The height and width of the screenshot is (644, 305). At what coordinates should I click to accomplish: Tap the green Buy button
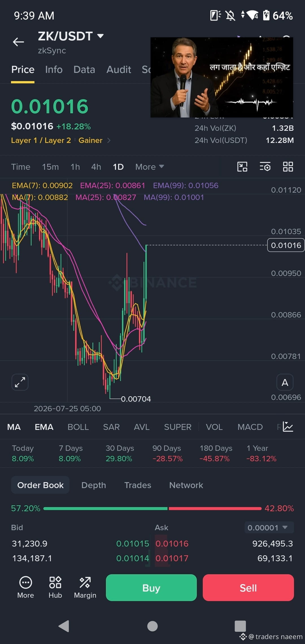click(151, 588)
